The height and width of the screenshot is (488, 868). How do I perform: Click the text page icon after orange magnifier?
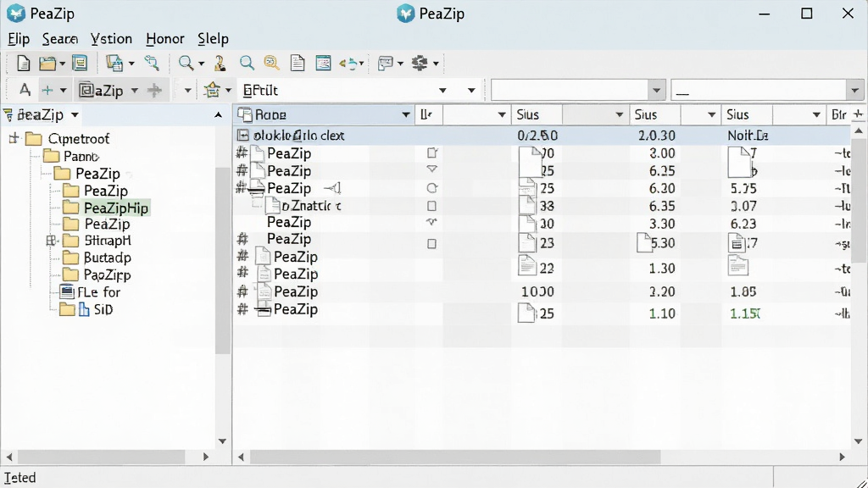(298, 63)
